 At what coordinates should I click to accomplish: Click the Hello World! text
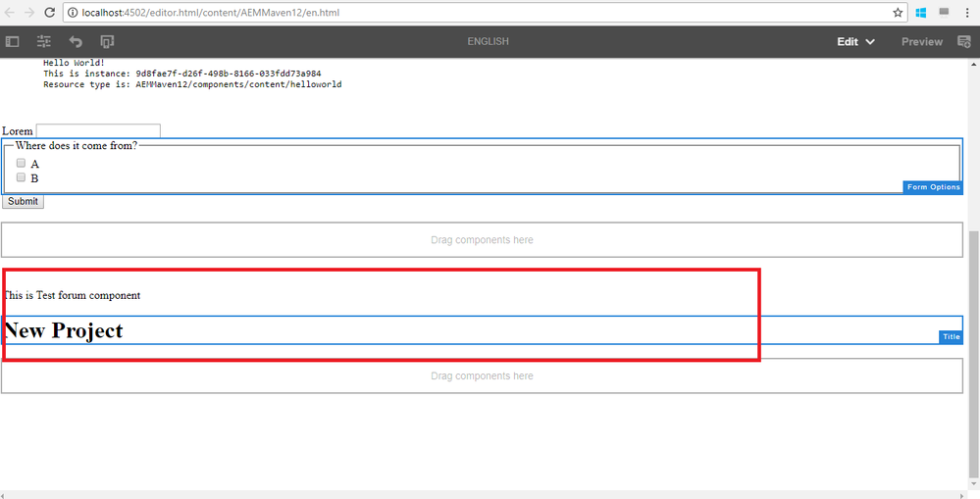pos(74,63)
